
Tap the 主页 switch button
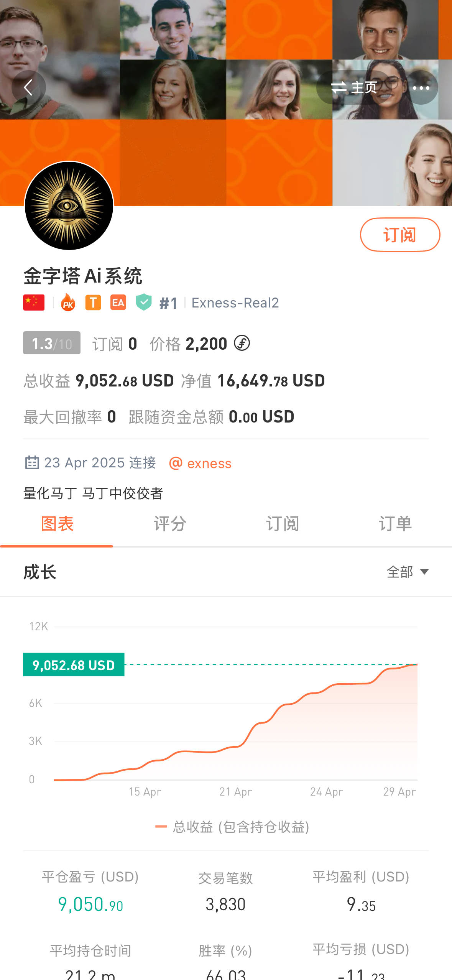click(354, 88)
